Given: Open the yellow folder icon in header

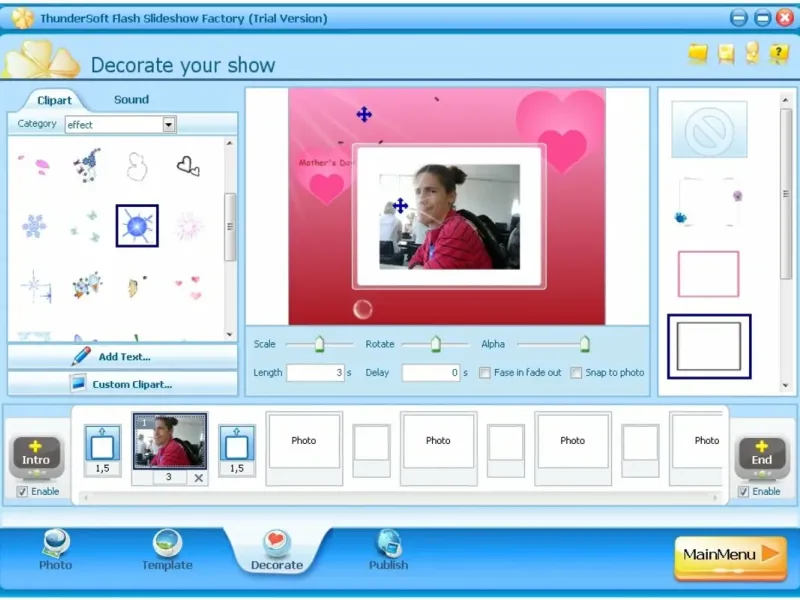Looking at the screenshot, I should tap(698, 54).
